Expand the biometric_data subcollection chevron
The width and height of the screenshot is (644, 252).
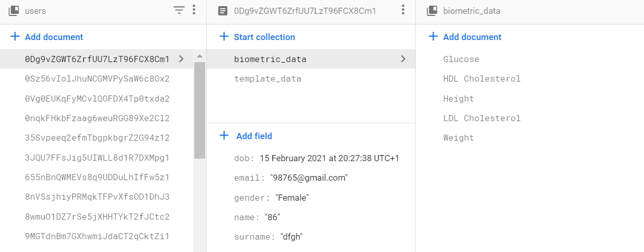(403, 59)
